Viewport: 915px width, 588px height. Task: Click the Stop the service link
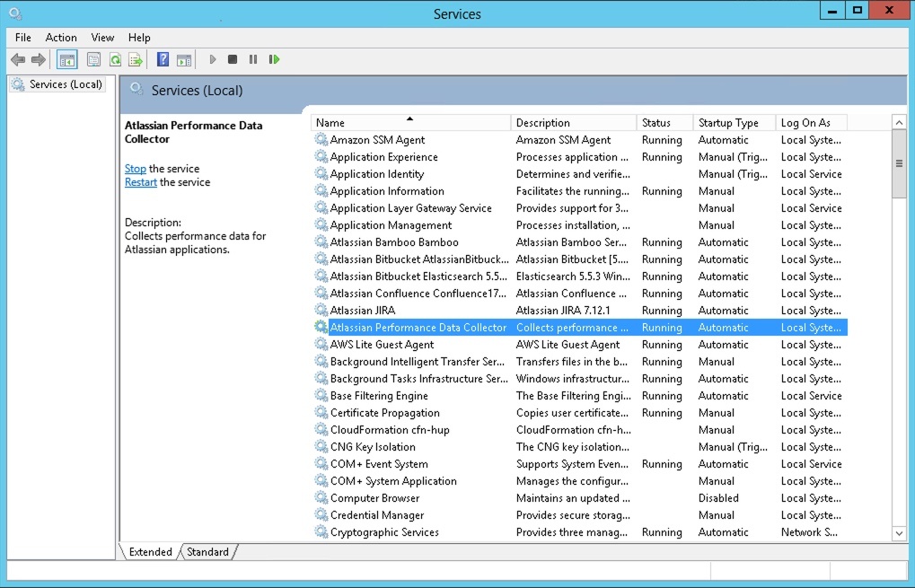pos(136,169)
